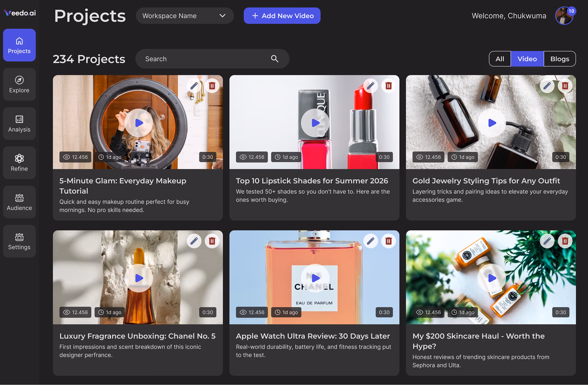
Task: Delete the 5-Minute Glam makeup tutorial video
Action: (x=212, y=86)
